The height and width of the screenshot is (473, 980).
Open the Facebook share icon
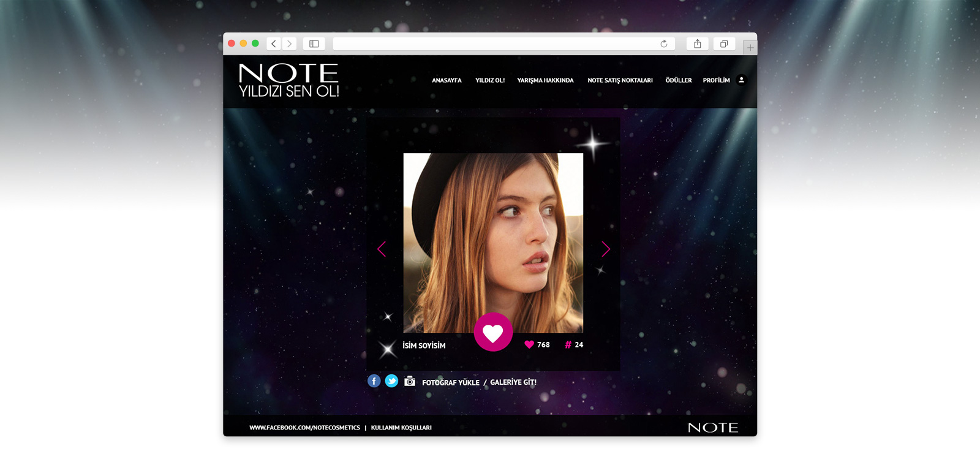(374, 381)
